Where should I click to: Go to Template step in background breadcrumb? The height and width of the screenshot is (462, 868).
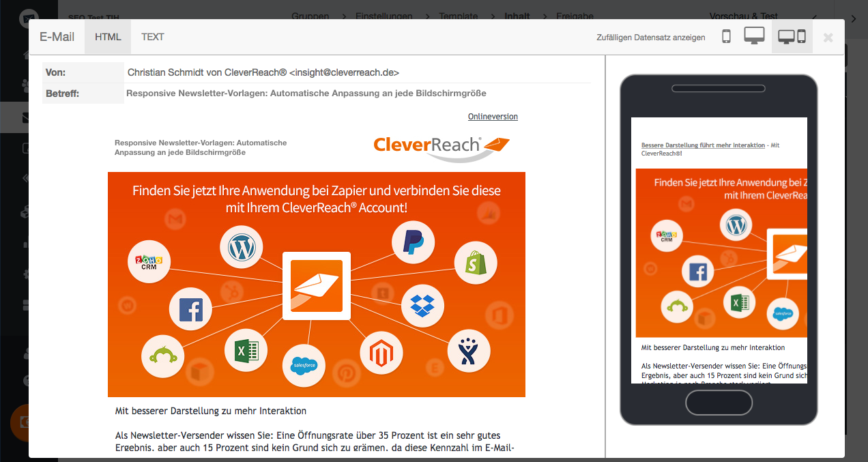tap(459, 16)
